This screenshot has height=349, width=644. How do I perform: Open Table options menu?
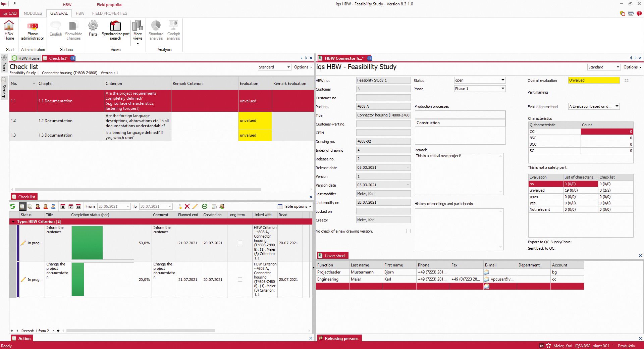pyautogui.click(x=294, y=206)
